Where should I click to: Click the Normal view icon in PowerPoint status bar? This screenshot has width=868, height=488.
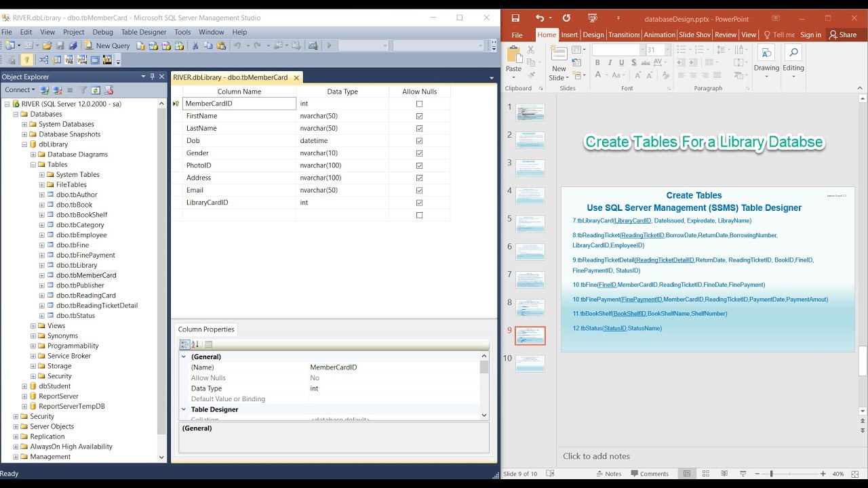tap(687, 474)
